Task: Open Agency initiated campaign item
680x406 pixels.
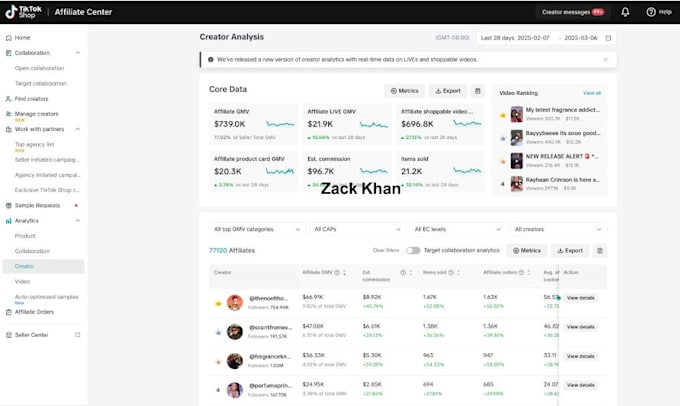Action: [x=48, y=175]
